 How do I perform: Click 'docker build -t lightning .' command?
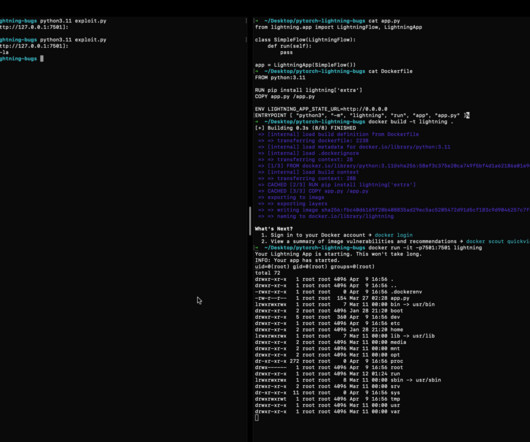coord(411,122)
